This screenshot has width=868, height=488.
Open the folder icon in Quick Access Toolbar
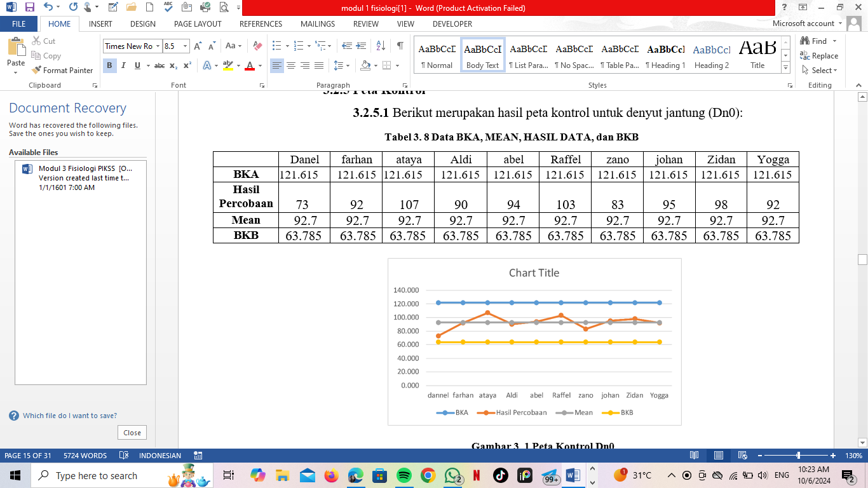click(x=132, y=8)
